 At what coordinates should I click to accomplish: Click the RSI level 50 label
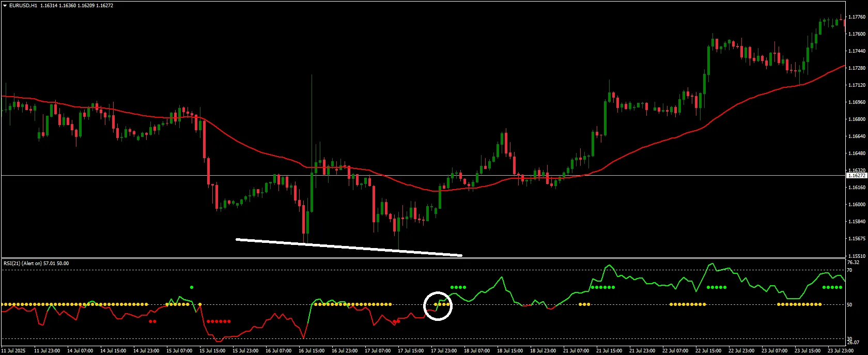850,305
